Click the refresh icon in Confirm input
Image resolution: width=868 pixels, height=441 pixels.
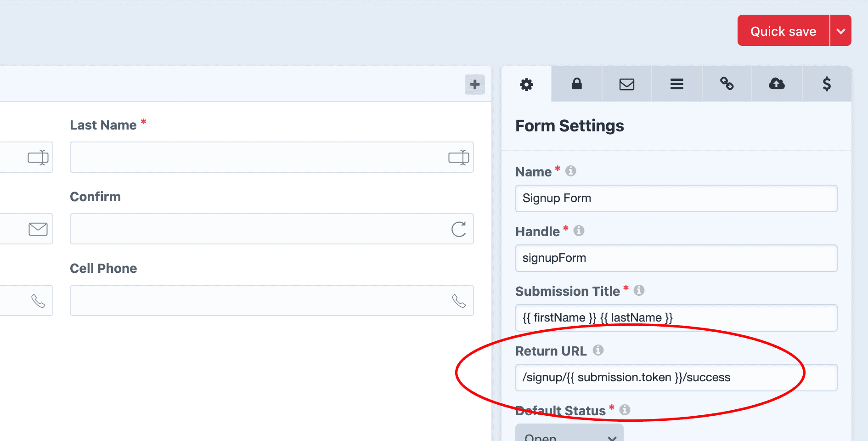[x=458, y=229]
